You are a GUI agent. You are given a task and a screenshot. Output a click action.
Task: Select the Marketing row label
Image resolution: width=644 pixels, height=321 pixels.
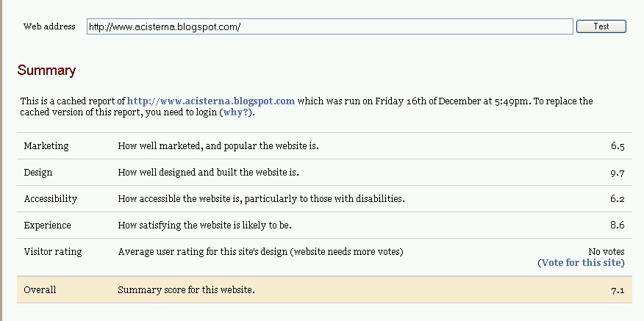coord(46,146)
